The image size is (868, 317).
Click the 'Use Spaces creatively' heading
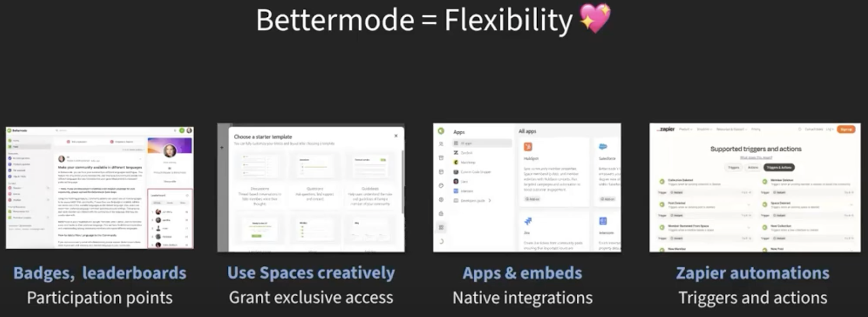pyautogui.click(x=311, y=272)
